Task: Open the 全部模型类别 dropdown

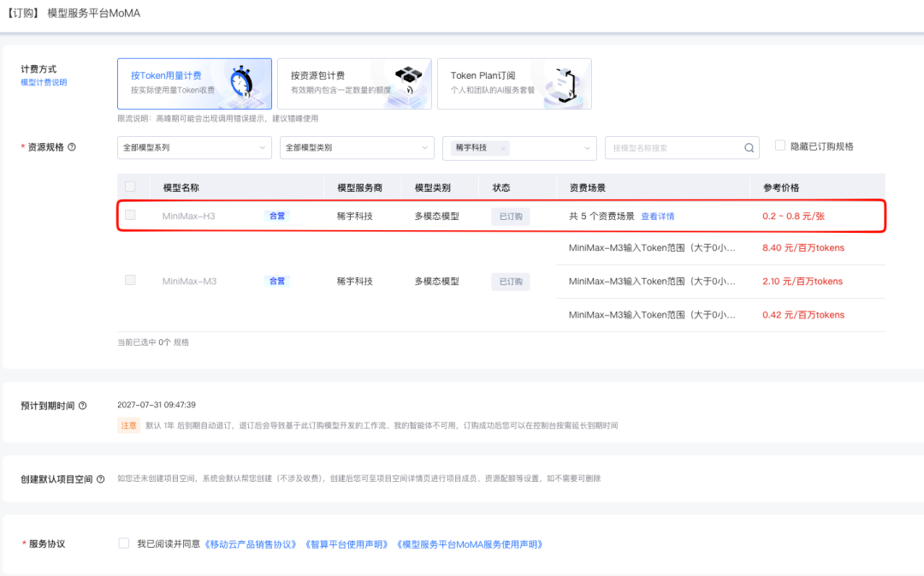Action: [x=357, y=147]
